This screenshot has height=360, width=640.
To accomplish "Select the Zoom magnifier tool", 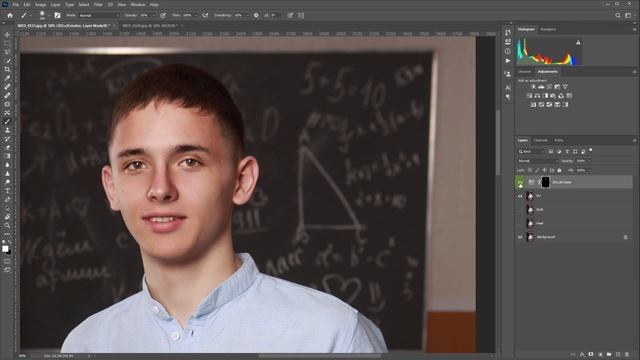I will pos(7,225).
